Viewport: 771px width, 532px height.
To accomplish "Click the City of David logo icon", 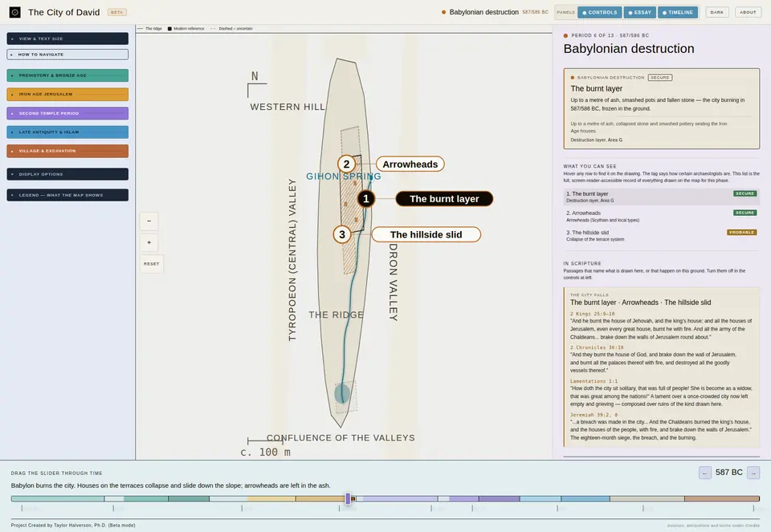I will (14, 12).
